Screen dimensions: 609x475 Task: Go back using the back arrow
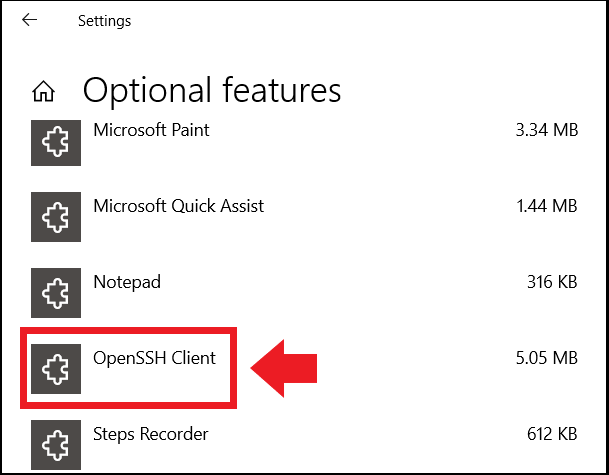pyautogui.click(x=30, y=20)
